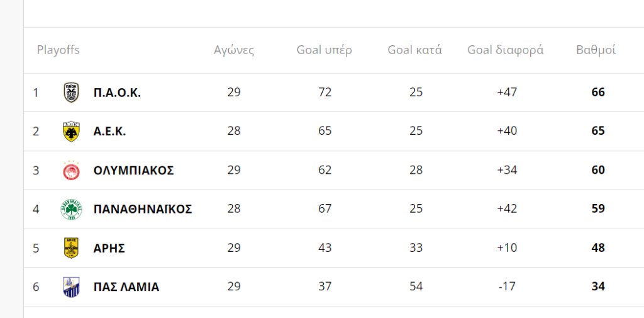Open the Α.Ε.Κ. team name link
This screenshot has height=318, width=644.
(x=109, y=132)
